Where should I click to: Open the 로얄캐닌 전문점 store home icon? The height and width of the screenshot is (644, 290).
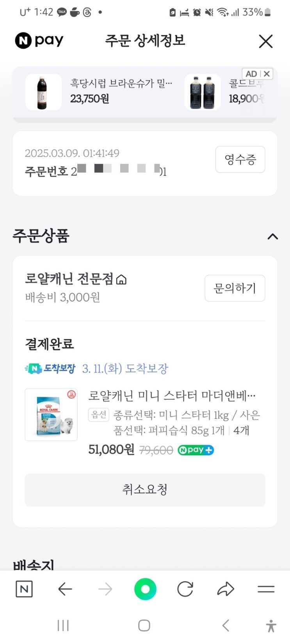[121, 279]
